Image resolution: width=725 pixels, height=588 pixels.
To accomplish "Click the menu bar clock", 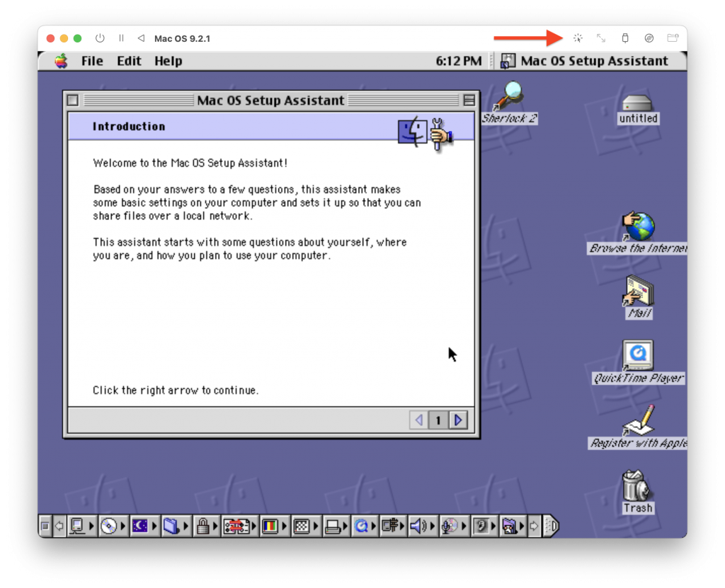I will 458,61.
